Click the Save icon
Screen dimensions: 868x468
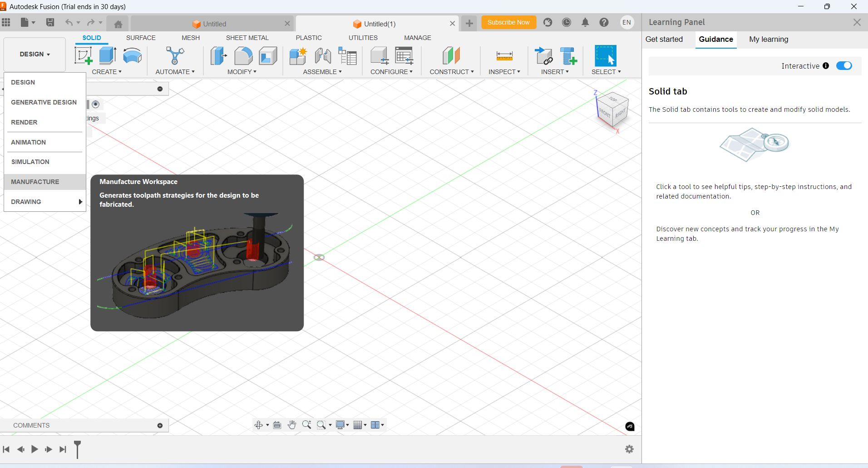click(x=50, y=22)
